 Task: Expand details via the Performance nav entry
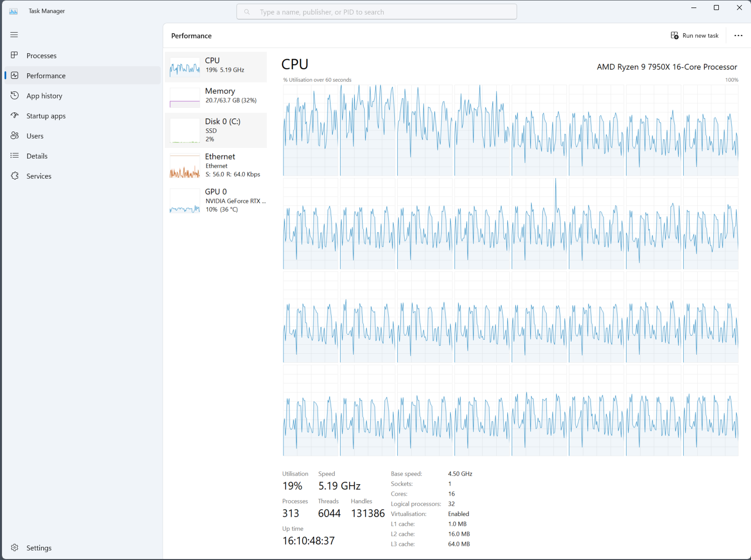46,75
